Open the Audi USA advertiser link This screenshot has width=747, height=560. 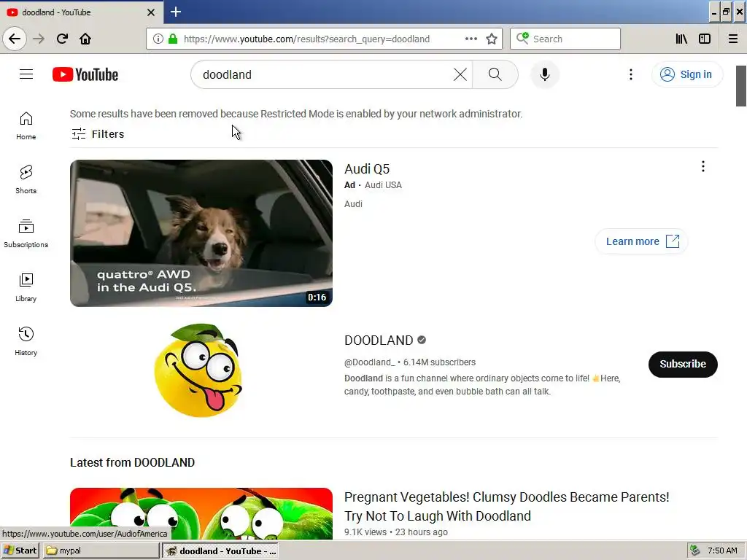383,184
